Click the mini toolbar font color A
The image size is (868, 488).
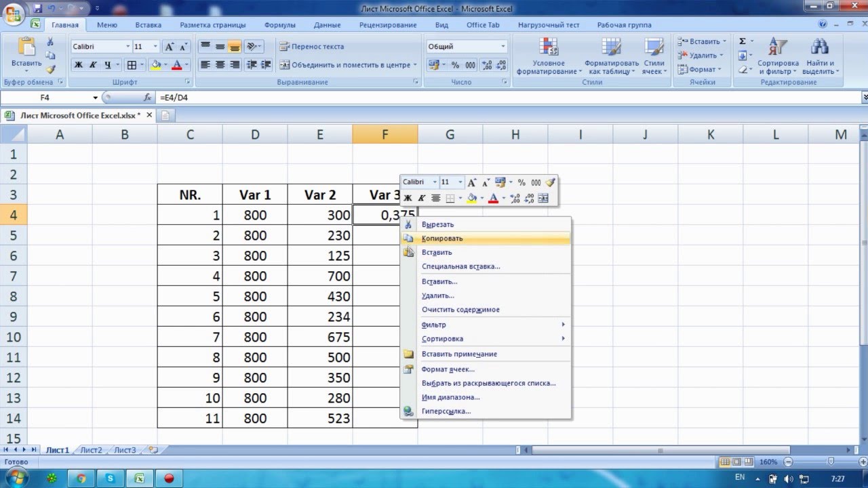pos(493,198)
